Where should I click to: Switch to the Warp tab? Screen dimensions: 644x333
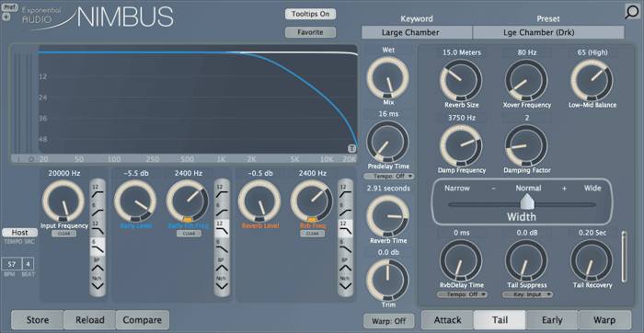tap(604, 320)
